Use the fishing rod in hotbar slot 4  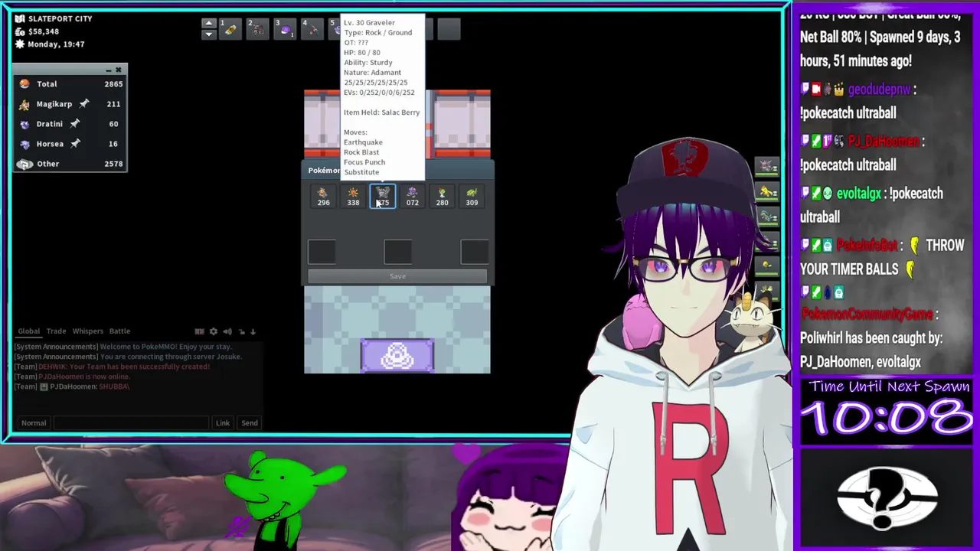tap(313, 29)
